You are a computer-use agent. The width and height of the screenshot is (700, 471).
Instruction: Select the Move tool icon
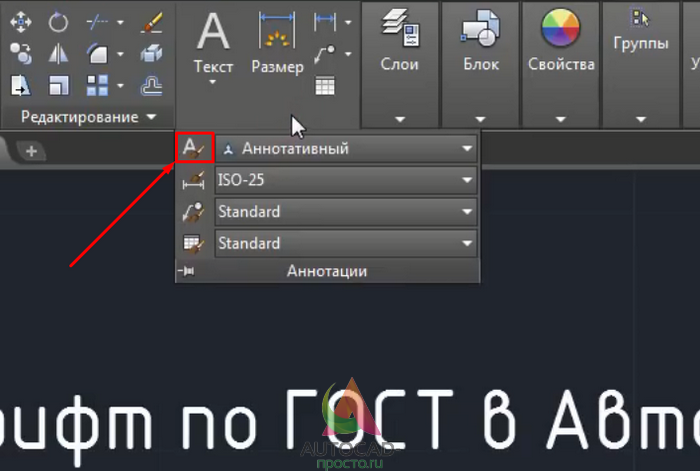(21, 22)
